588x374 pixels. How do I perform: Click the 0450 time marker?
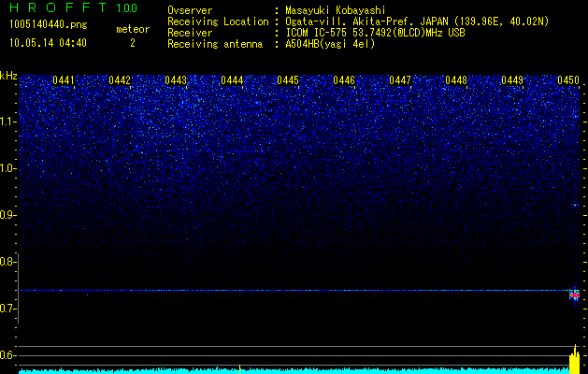coord(568,80)
